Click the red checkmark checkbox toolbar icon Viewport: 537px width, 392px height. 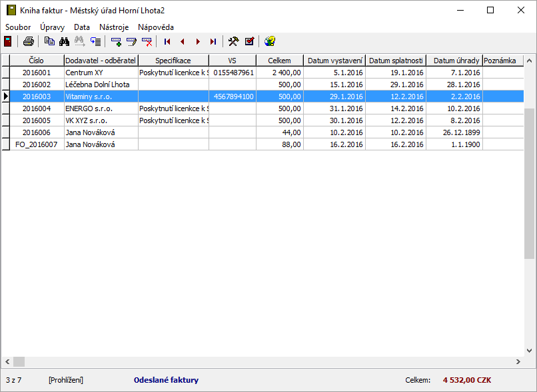click(x=249, y=41)
